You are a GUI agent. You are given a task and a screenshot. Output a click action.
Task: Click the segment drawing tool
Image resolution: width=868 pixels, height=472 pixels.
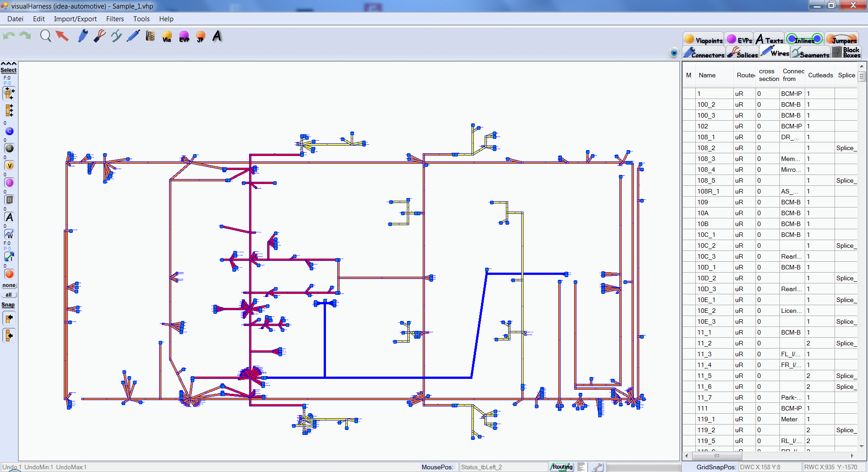coord(116,36)
